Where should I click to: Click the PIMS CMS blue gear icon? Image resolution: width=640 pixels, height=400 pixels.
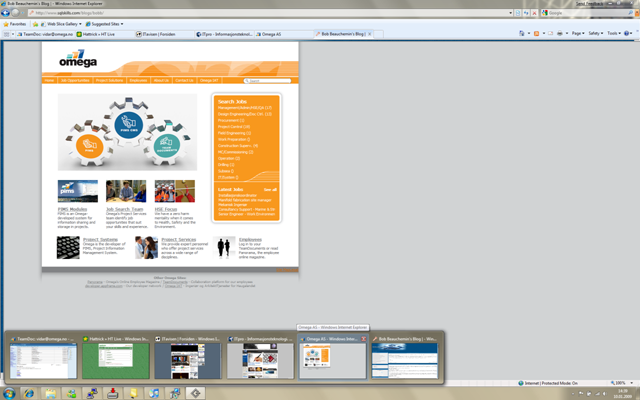click(x=126, y=123)
